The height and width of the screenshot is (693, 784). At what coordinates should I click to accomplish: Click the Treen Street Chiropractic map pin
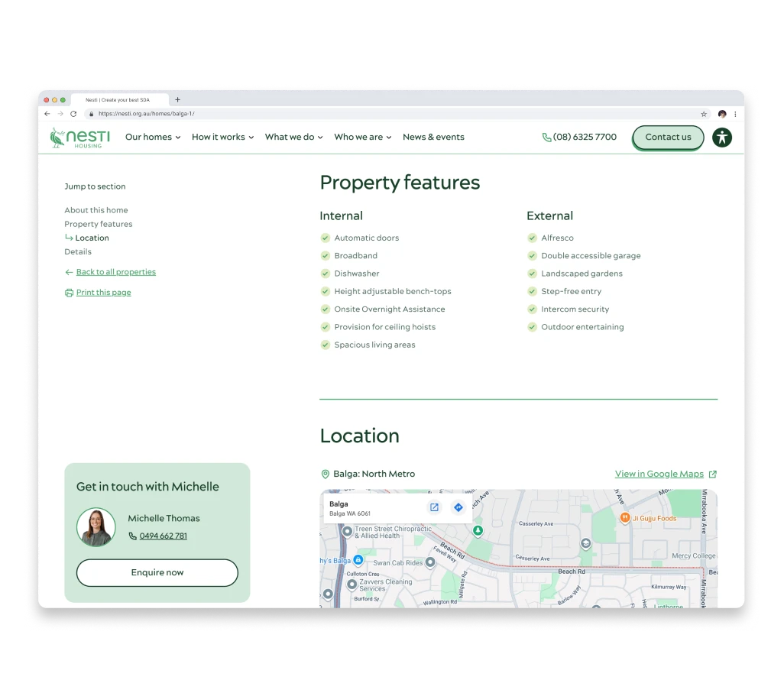point(347,532)
